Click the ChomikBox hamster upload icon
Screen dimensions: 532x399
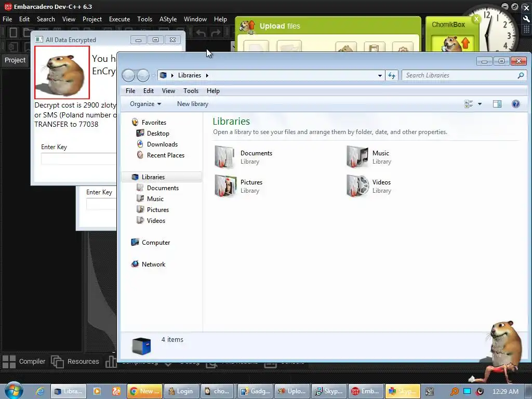tap(456, 45)
